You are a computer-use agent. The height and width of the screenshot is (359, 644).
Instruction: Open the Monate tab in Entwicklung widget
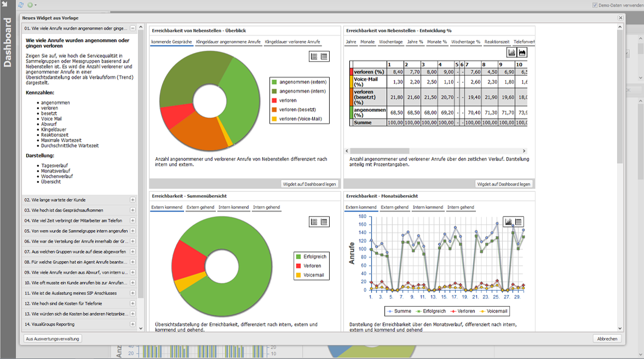click(368, 41)
